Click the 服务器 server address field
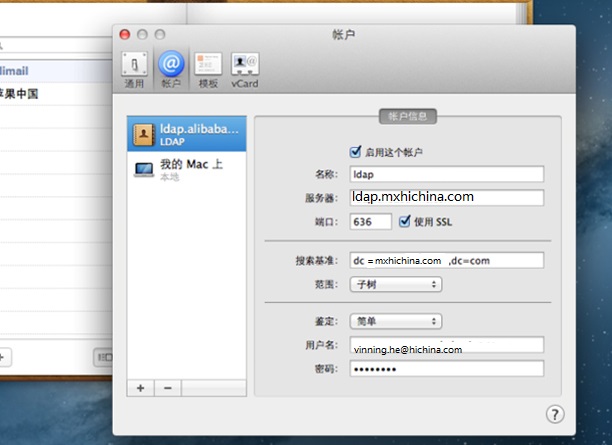This screenshot has width=612, height=445. click(x=446, y=197)
